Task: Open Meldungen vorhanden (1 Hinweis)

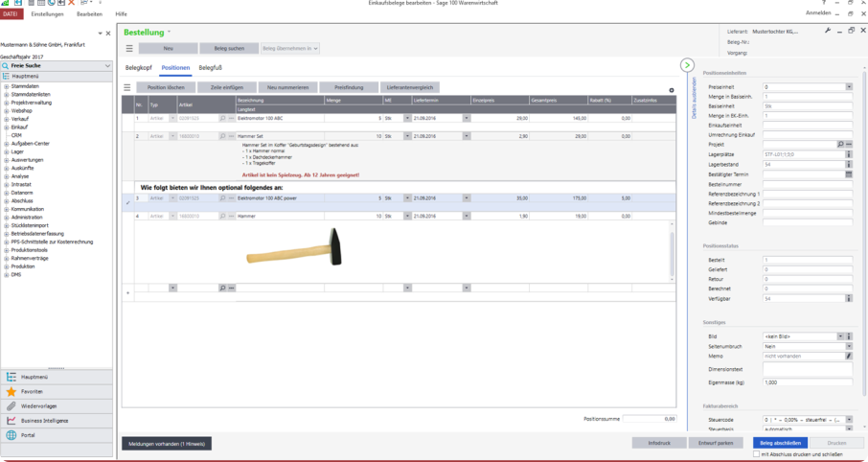Action: 167,443
